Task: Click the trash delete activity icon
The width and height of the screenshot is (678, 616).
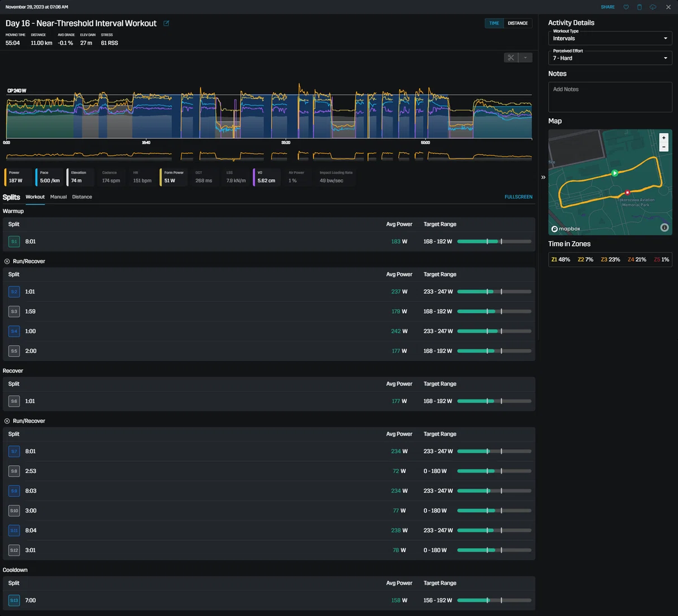Action: [640, 7]
